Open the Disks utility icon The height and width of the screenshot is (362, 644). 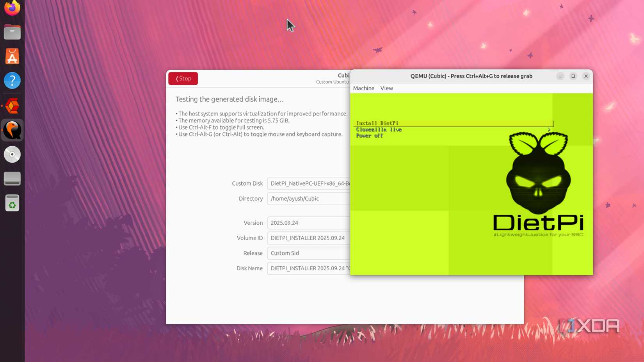coord(12,178)
